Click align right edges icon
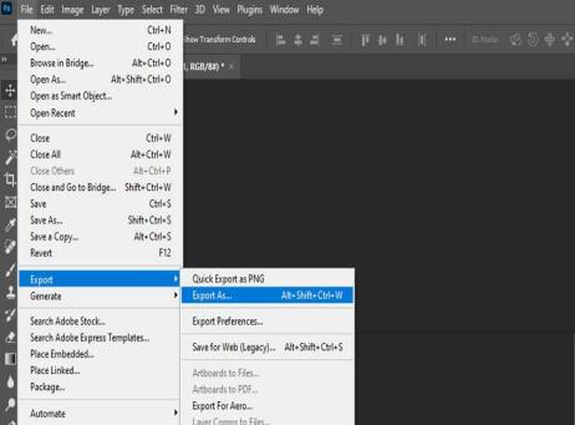This screenshot has height=425, width=575. (315, 40)
